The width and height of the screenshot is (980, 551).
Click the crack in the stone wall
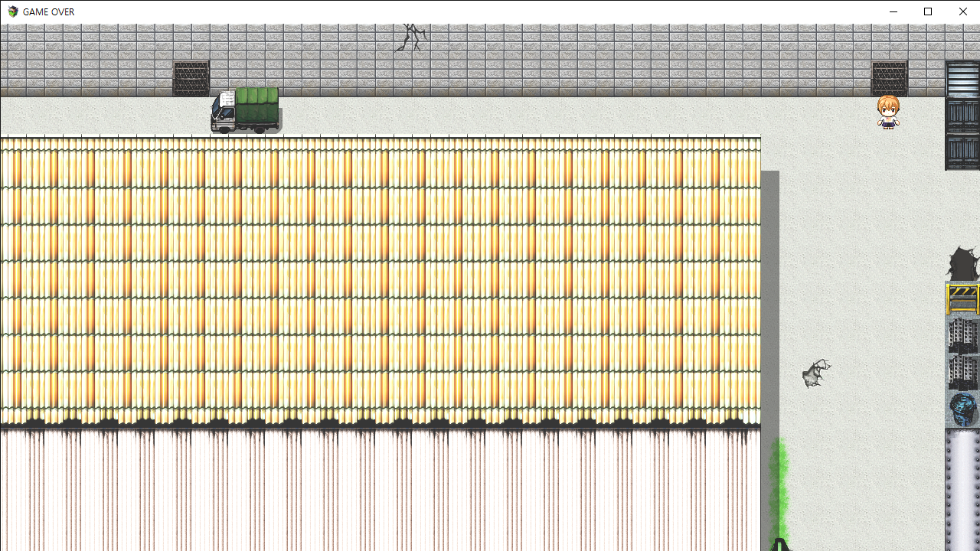(x=411, y=37)
